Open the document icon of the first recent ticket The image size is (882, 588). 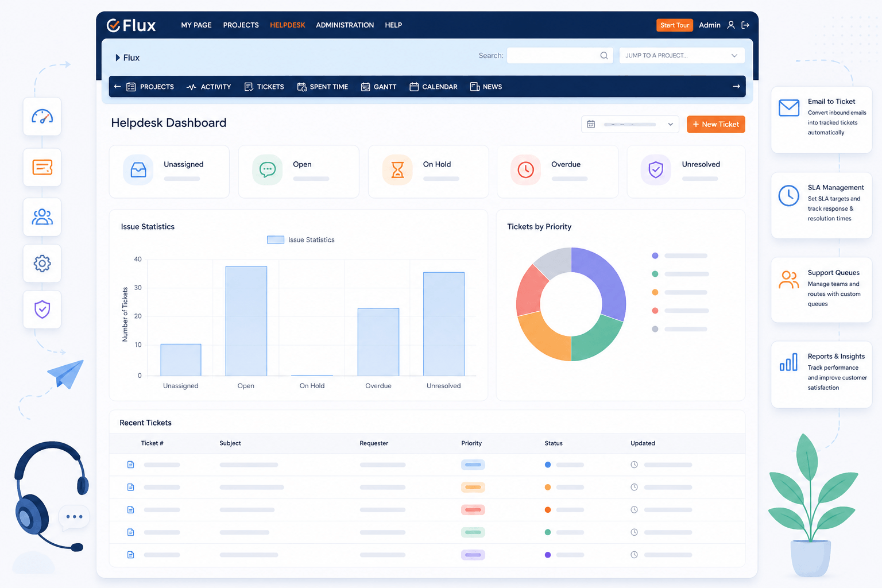131,465
